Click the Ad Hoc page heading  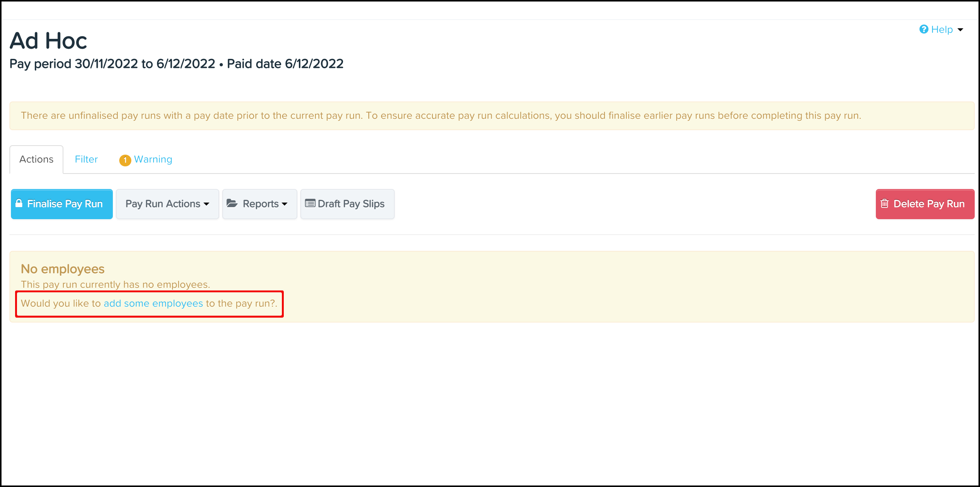tap(48, 41)
